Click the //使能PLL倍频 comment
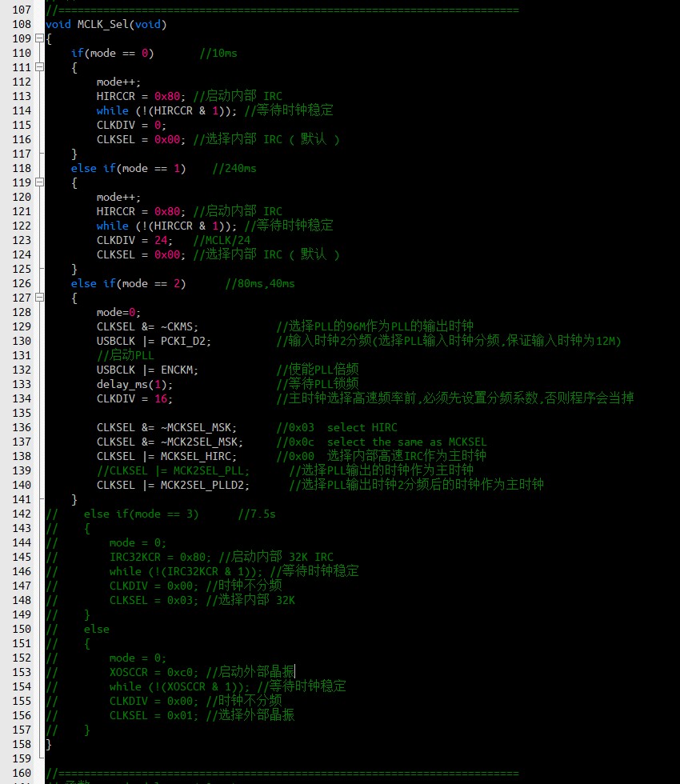 click(318, 370)
